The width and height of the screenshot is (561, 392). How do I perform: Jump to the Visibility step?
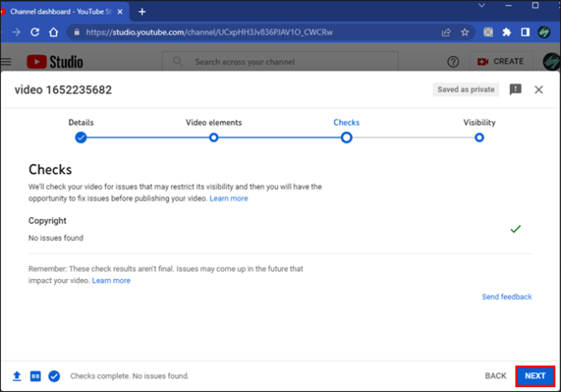click(479, 123)
